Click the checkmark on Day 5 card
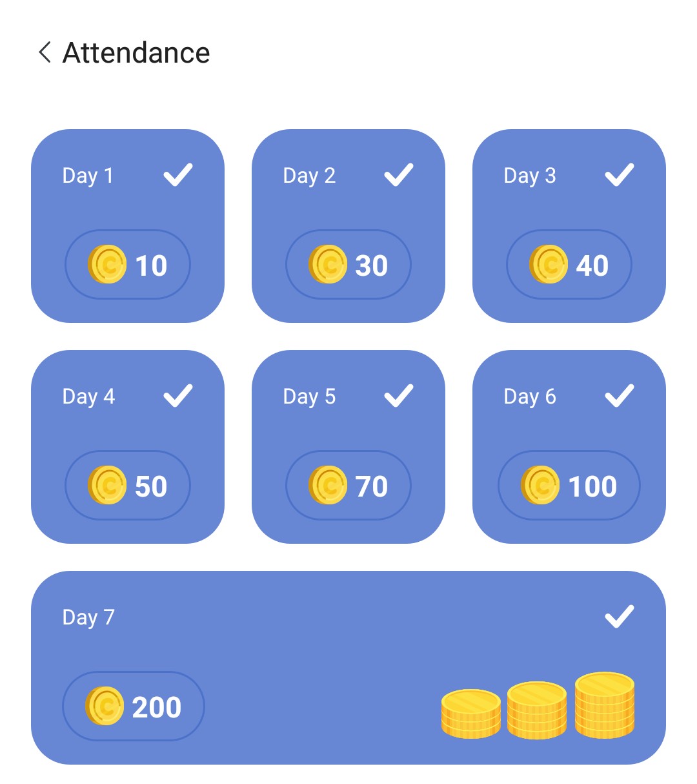 [x=398, y=396]
